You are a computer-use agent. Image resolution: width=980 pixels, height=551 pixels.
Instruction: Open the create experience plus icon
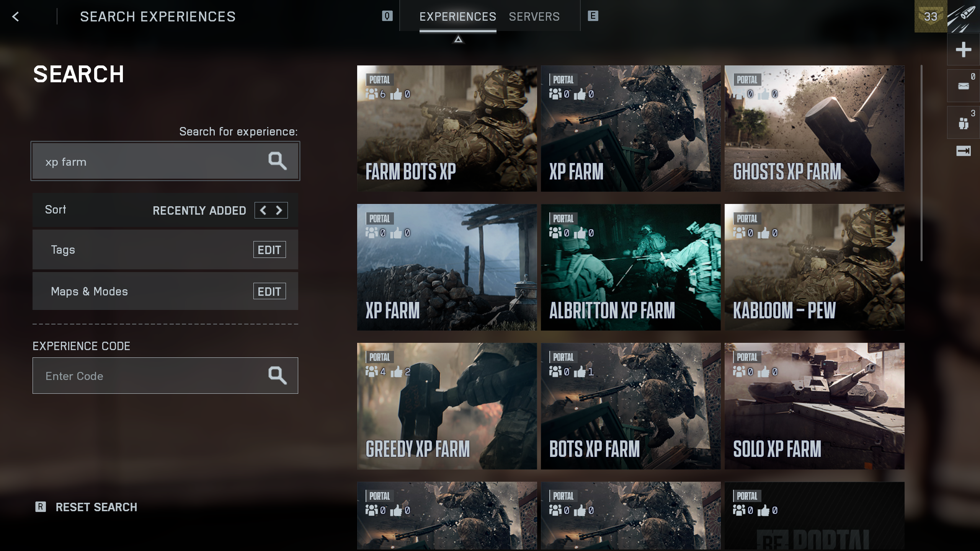(x=963, y=49)
